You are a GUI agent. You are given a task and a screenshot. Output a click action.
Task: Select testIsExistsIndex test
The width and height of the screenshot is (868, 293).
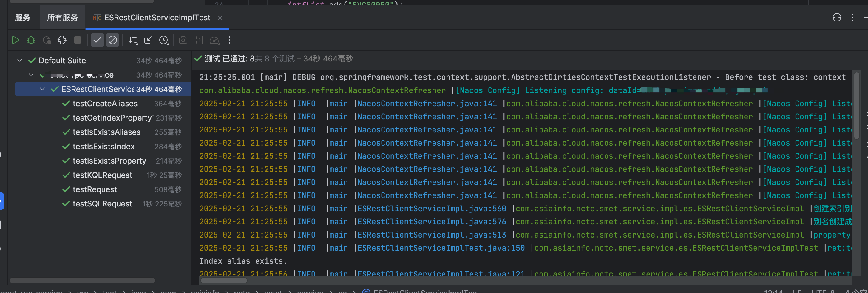104,146
